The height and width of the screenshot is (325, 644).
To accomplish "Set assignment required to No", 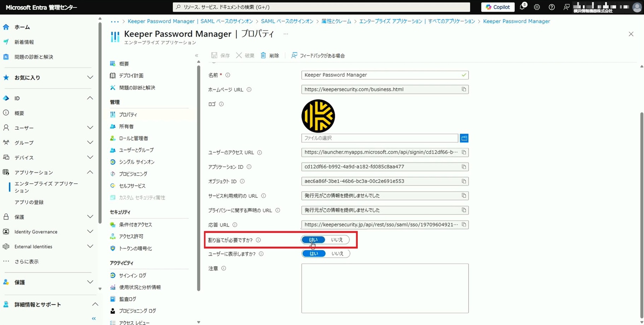I will click(337, 240).
